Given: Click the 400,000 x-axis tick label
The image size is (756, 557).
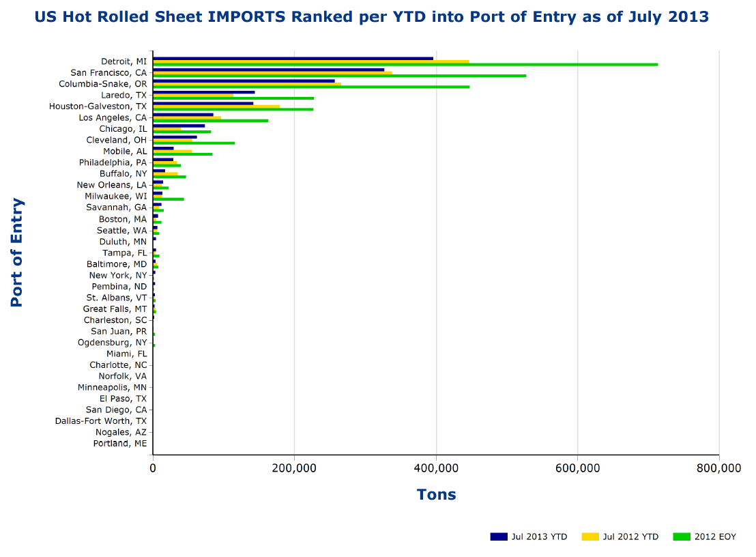Looking at the screenshot, I should [436, 468].
